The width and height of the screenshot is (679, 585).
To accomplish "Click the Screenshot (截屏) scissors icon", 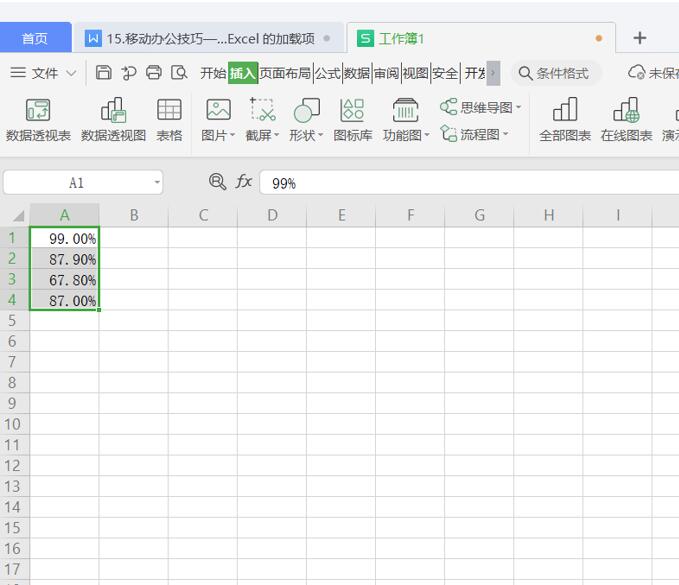I will tap(262, 110).
